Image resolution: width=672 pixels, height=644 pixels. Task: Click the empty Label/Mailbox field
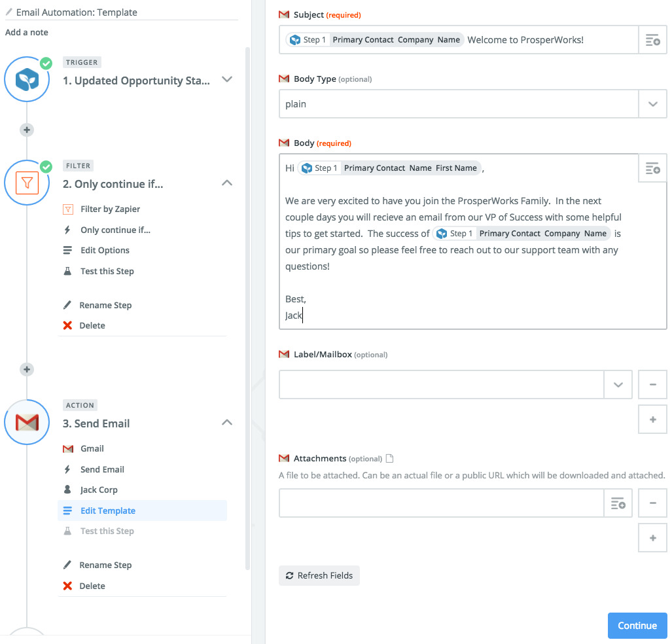click(x=442, y=385)
